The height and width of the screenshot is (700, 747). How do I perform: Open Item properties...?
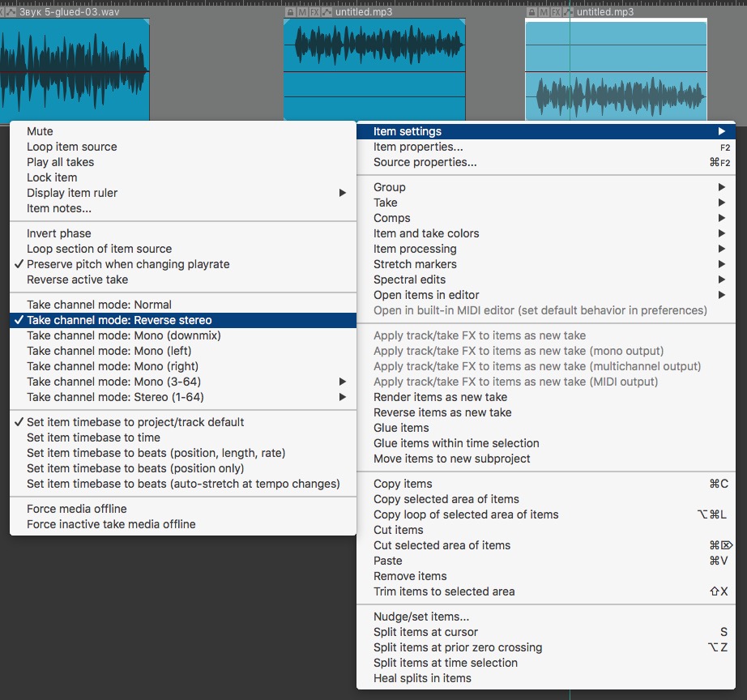pos(546,147)
